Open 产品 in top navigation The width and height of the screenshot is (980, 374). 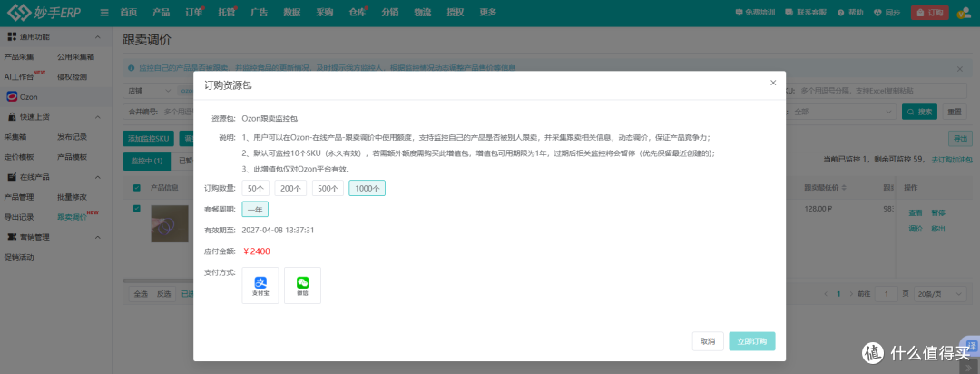click(161, 13)
